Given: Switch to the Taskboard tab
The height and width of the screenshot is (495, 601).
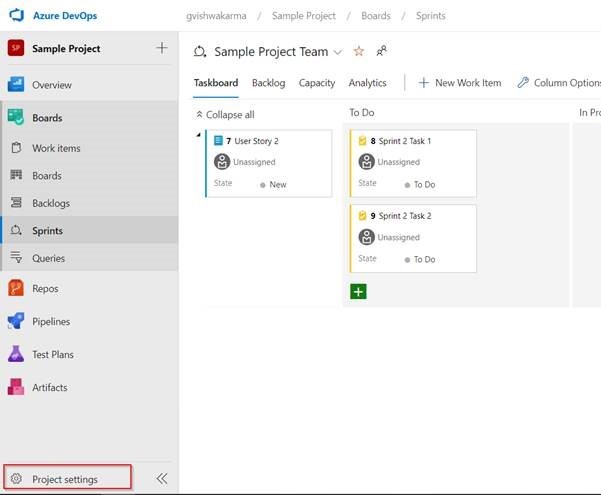Looking at the screenshot, I should [x=216, y=83].
